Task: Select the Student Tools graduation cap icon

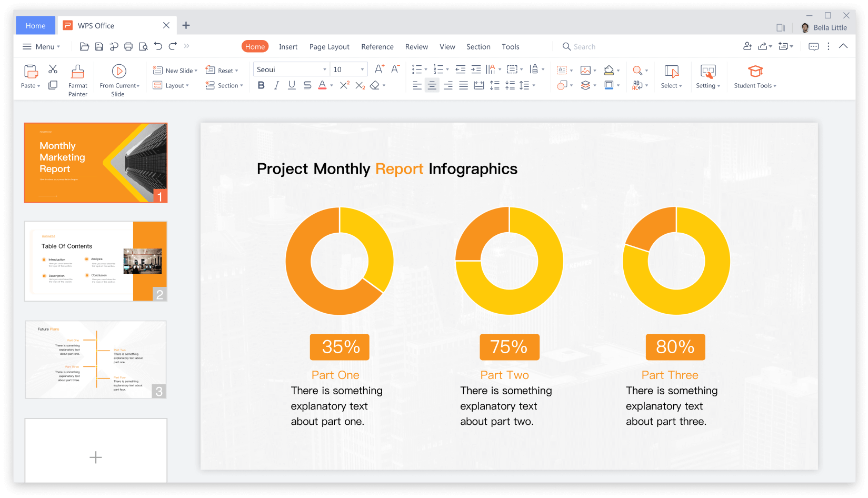Action: 755,71
